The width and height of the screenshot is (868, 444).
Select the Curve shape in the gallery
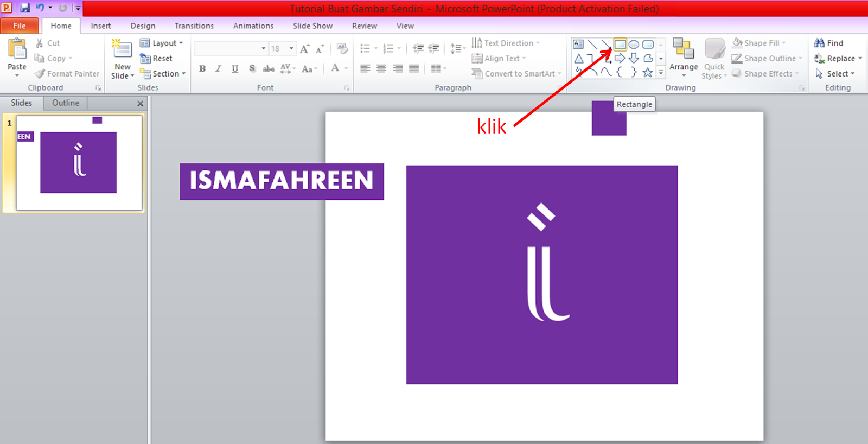tap(606, 72)
